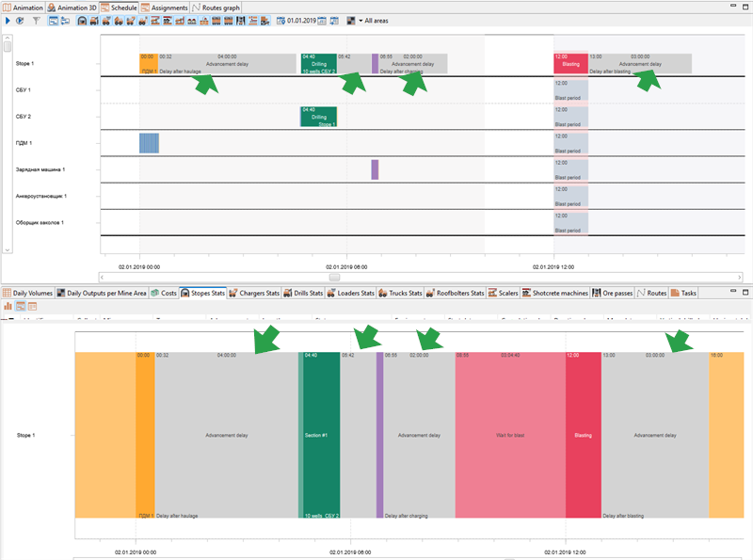The height and width of the screenshot is (560, 753).
Task: Click the green Section #1 block in Stopes Stats
Action: pyautogui.click(x=321, y=435)
